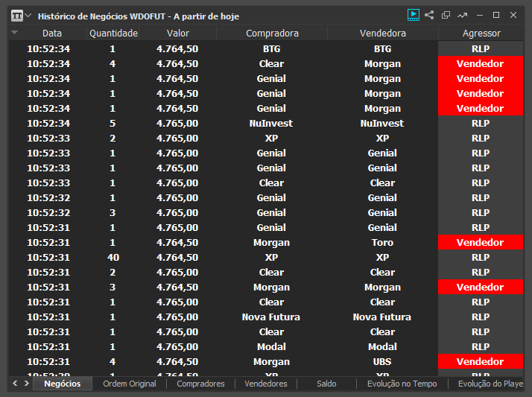Click time 10:52:34 in the BTG row
Image resolution: width=532 pixels, height=397 pixels.
click(48, 49)
